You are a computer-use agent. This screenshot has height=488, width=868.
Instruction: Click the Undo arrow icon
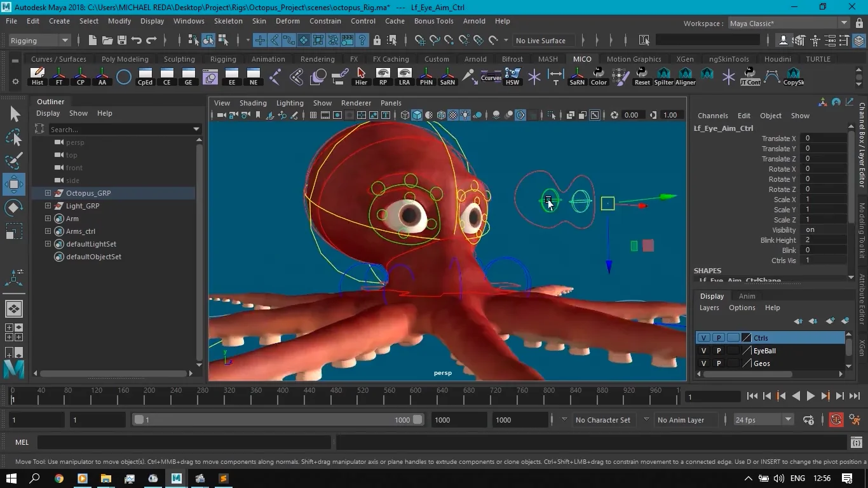pos(136,40)
